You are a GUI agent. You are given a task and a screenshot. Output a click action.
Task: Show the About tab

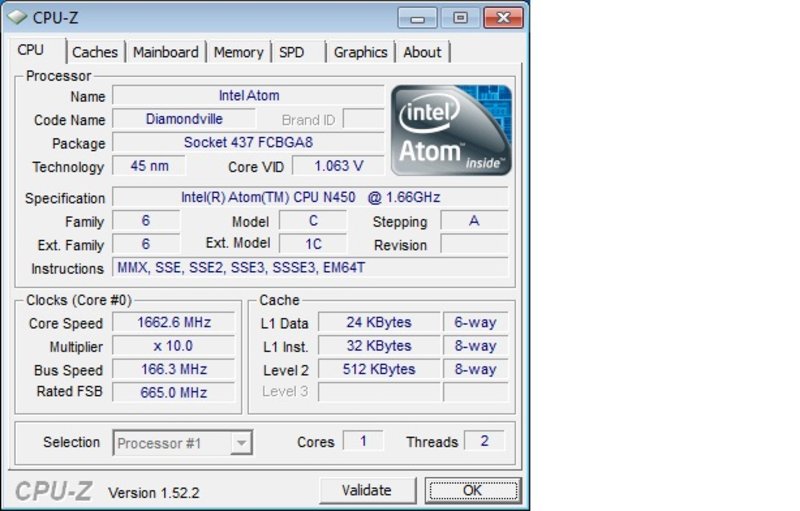coord(422,52)
